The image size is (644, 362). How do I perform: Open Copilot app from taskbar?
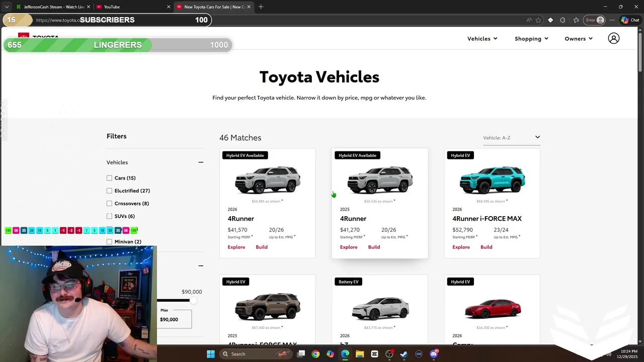coord(330,354)
